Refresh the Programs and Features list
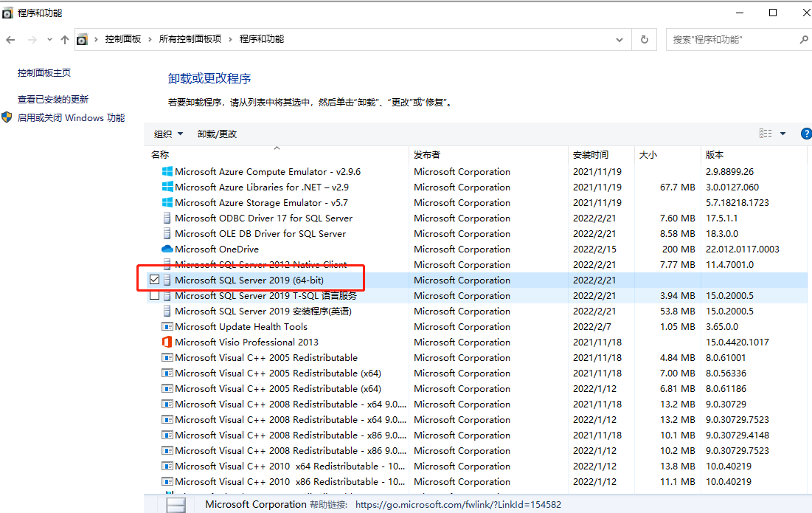This screenshot has width=812, height=513. [644, 39]
